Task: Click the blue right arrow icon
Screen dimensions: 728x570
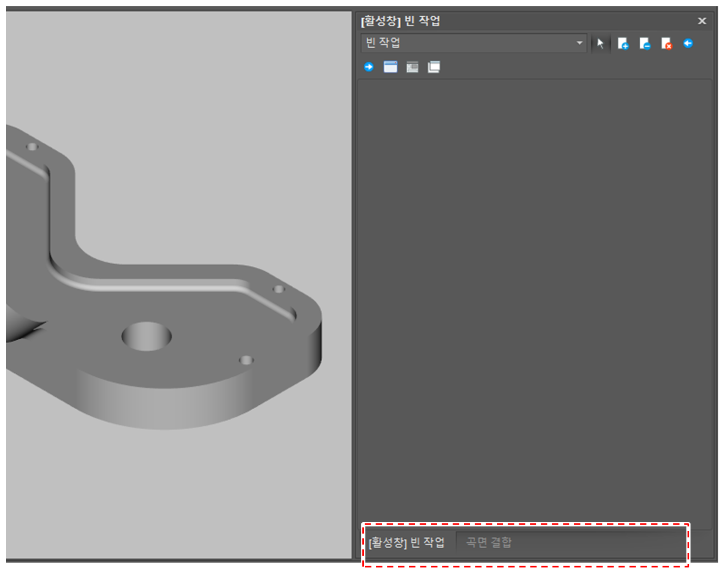Action: pyautogui.click(x=369, y=67)
